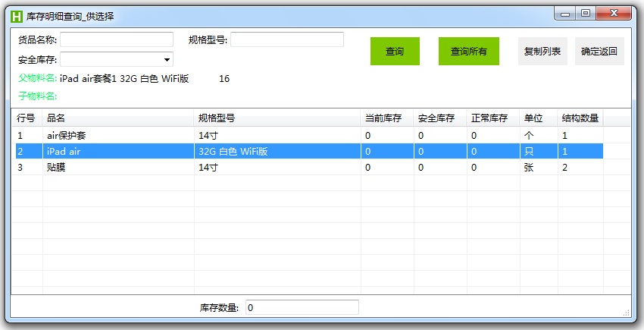The image size is (644, 330).
Task: Select the iPad air row name
Action: tap(64, 152)
